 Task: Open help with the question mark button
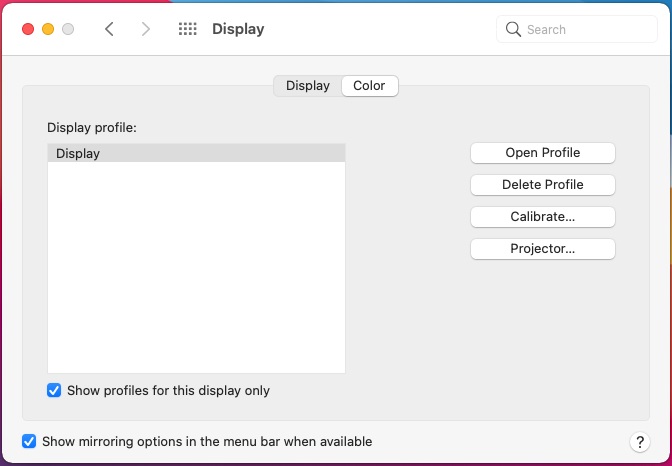coord(640,442)
